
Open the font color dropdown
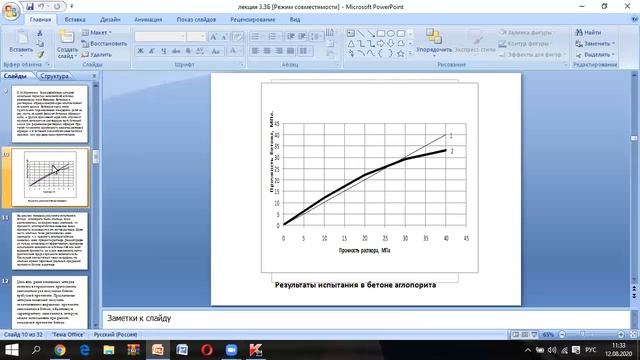coord(235,51)
